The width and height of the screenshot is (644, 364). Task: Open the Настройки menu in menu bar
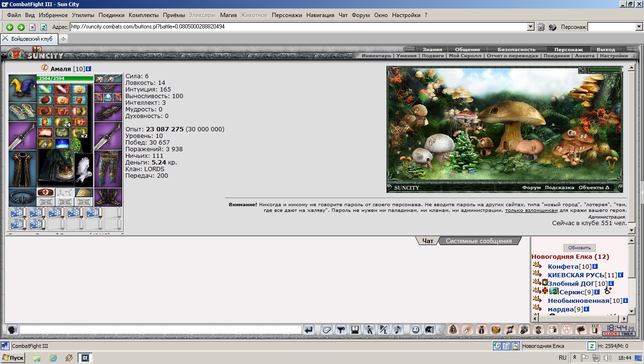(x=406, y=15)
